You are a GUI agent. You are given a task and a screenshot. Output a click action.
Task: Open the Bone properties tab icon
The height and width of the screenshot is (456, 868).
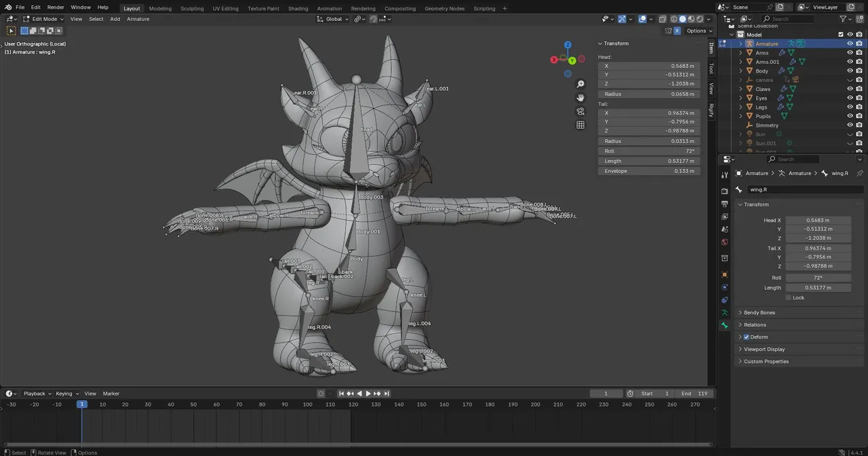pos(725,326)
